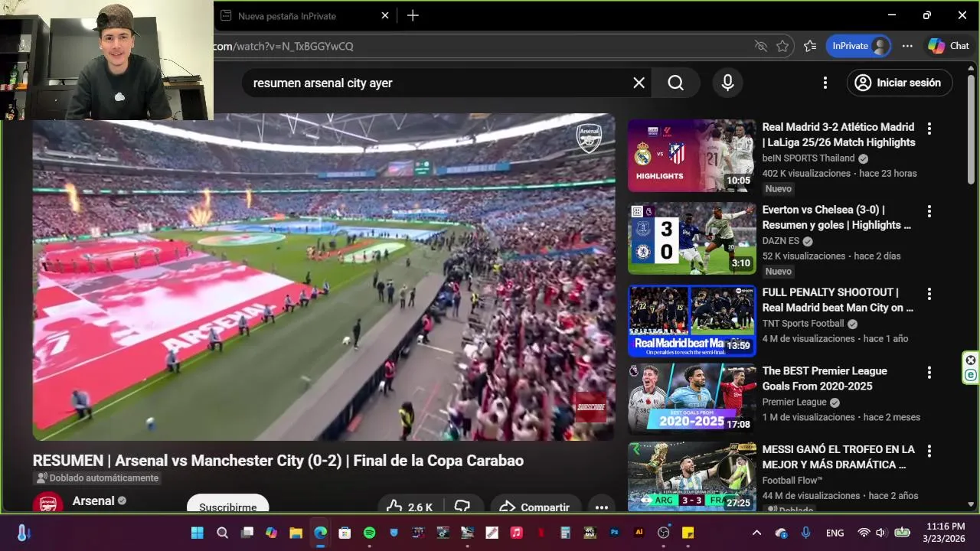Click the tracking prevention eye icon in address bar
This screenshot has height=551, width=980.
click(760, 46)
